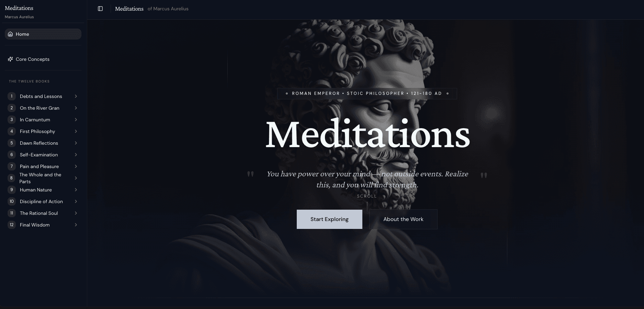Click the Core Concepts sparkle icon
644x309 pixels.
10,59
